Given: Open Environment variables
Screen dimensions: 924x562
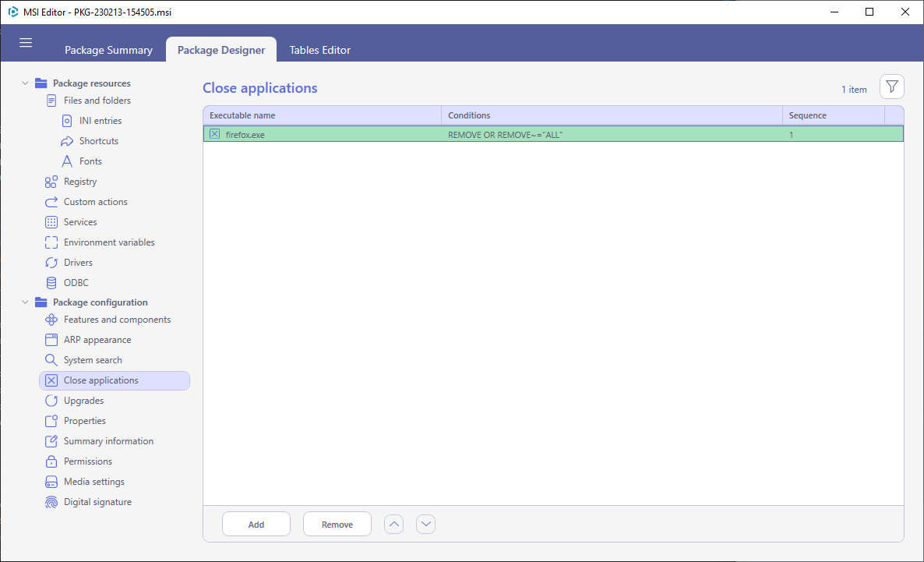Looking at the screenshot, I should pyautogui.click(x=109, y=242).
